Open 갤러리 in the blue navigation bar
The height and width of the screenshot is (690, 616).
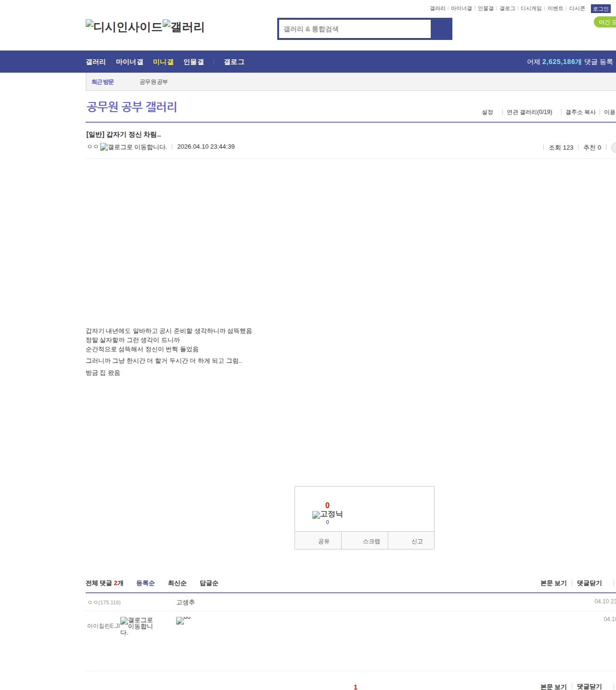tap(96, 62)
